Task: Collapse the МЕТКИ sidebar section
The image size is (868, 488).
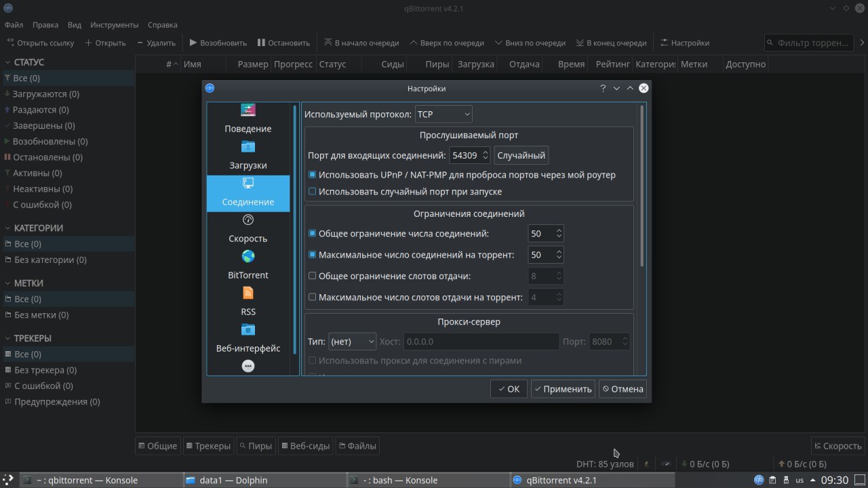Action: click(x=8, y=283)
